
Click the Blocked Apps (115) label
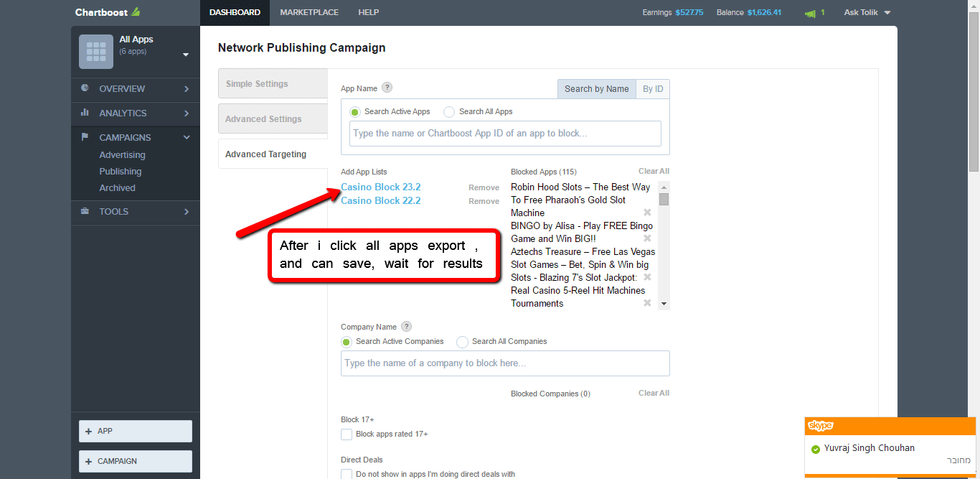tap(544, 172)
